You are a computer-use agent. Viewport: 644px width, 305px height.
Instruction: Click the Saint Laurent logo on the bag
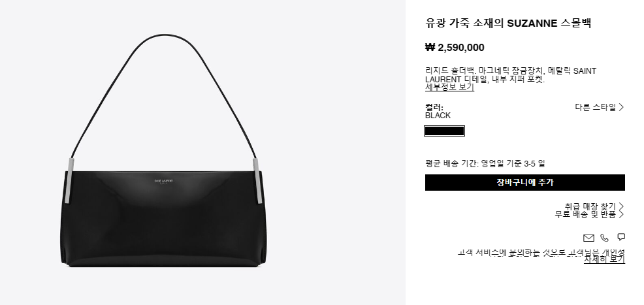[163, 182]
